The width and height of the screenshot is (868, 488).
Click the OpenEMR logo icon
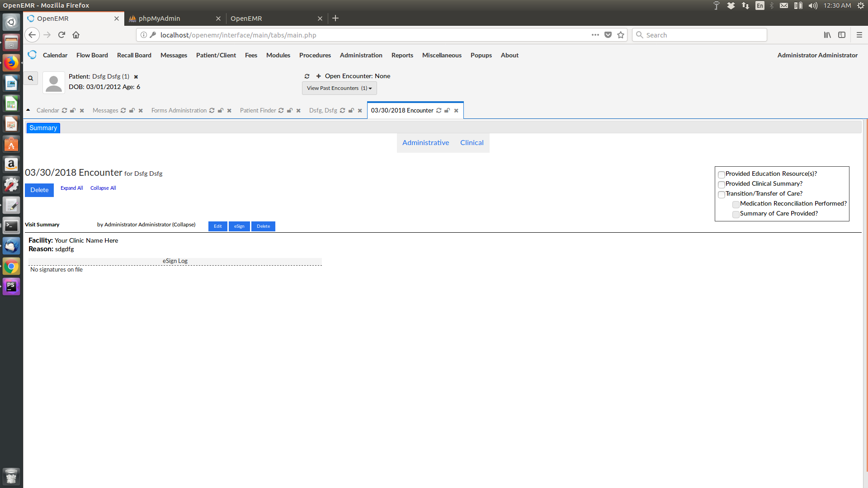(x=32, y=55)
